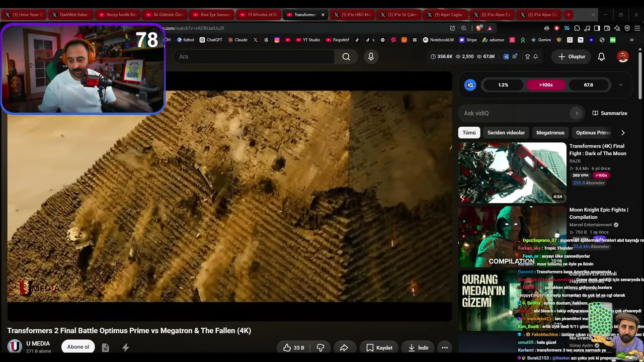The image size is (644, 362).
Task: Dislike the Transformers video
Action: coord(320,347)
